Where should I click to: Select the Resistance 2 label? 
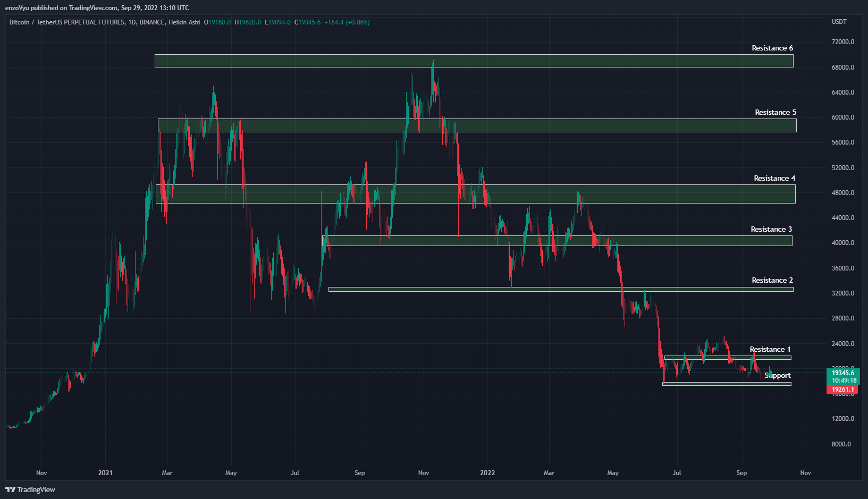tap(772, 281)
